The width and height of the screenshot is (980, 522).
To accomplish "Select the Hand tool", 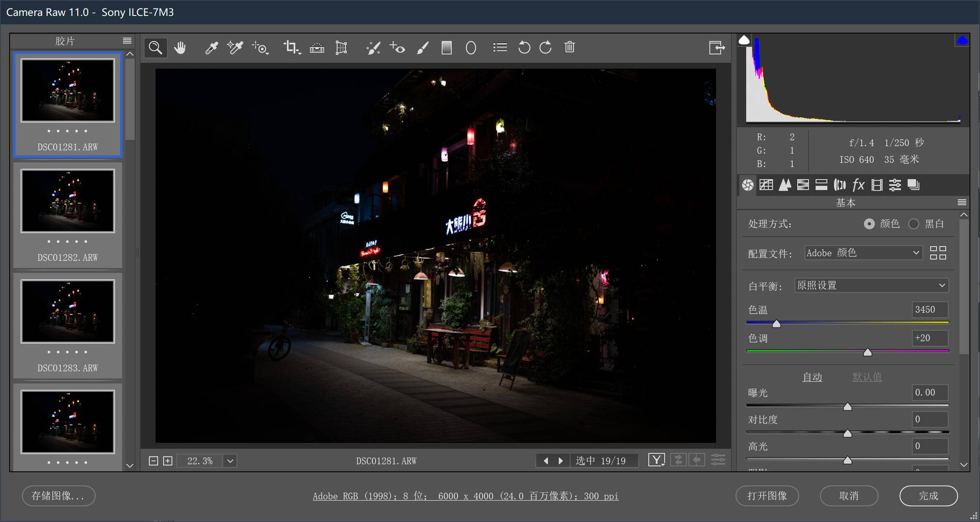I will pos(180,48).
